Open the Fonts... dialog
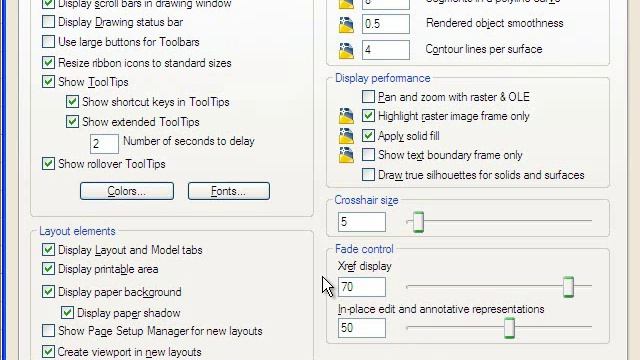Screen dimensions: 640x360 point(229,191)
